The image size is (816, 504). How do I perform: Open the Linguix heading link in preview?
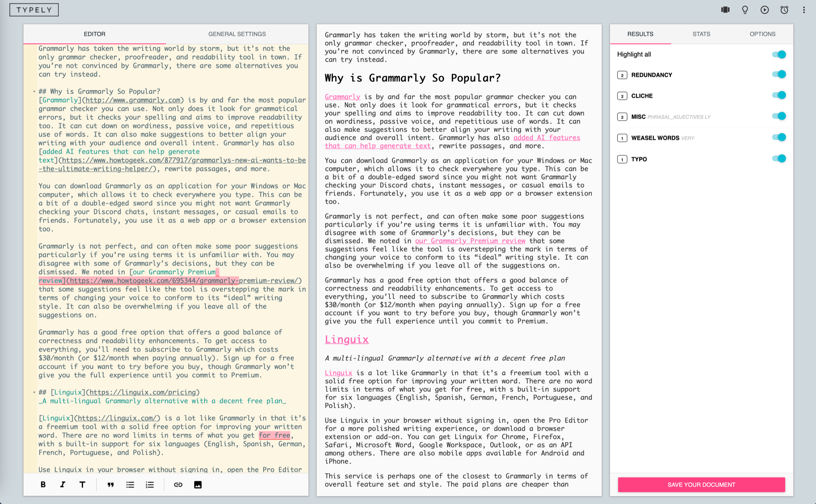347,340
